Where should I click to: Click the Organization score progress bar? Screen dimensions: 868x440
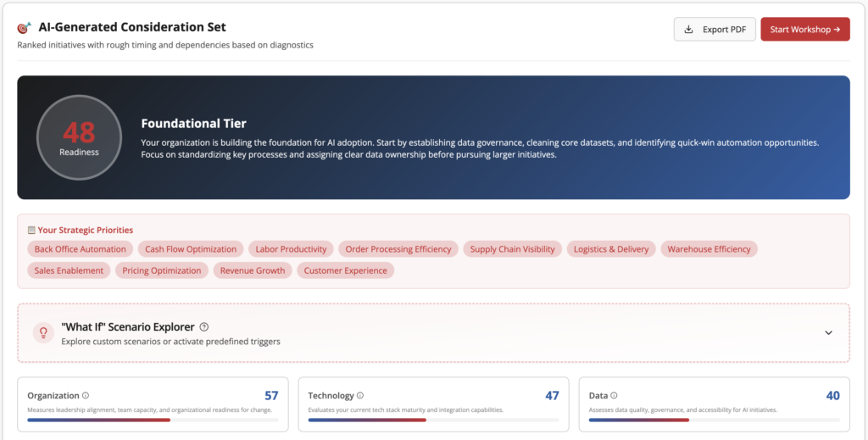point(153,420)
